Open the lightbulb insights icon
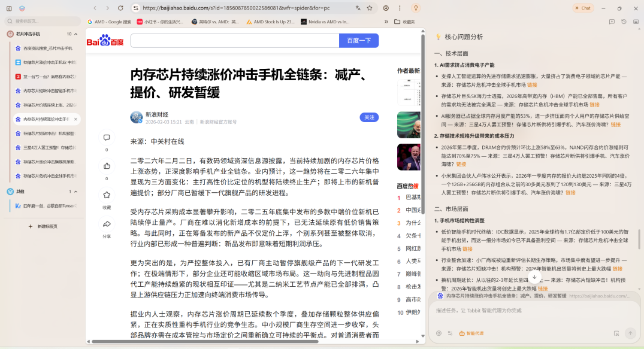644x349 pixels. click(x=416, y=8)
